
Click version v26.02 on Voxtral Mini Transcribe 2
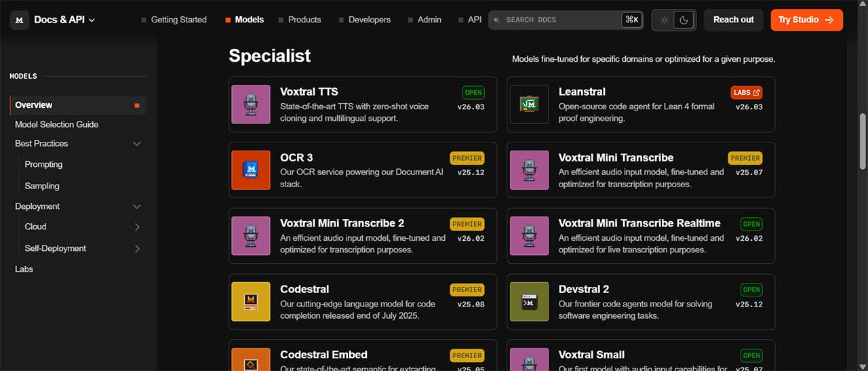(471, 239)
